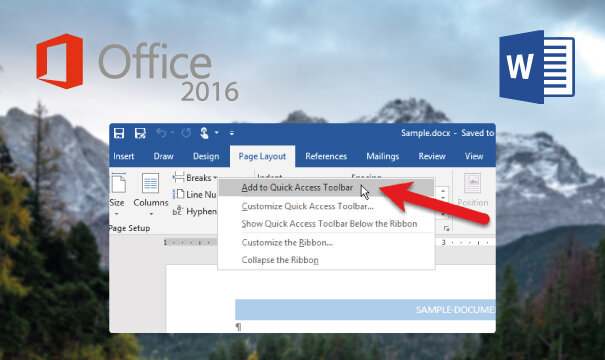Open the Review tab
The width and height of the screenshot is (605, 360).
(x=432, y=156)
